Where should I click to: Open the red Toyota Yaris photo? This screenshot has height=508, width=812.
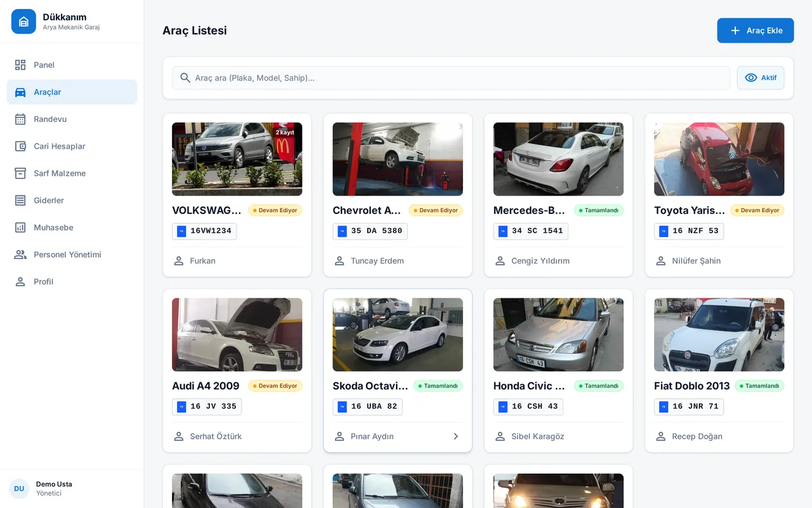coord(719,159)
